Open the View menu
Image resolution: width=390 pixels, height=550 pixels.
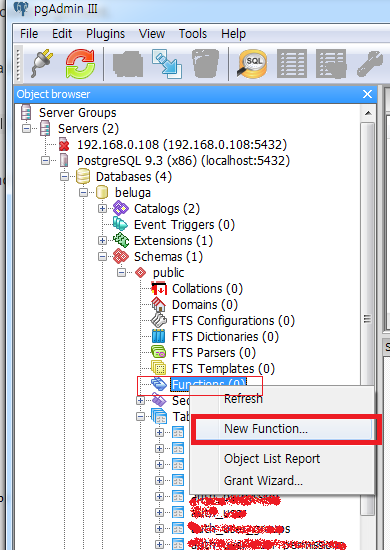[152, 34]
